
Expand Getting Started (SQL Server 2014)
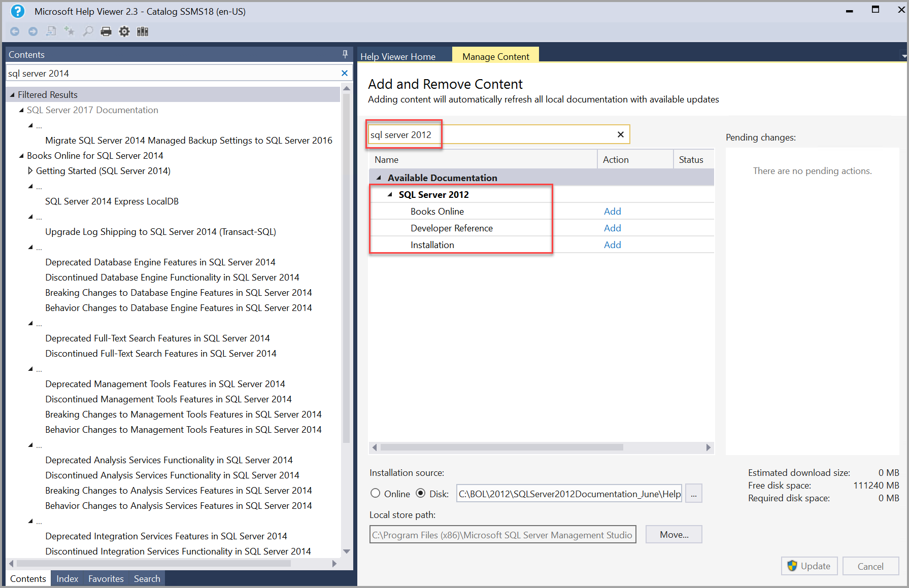pos(30,170)
